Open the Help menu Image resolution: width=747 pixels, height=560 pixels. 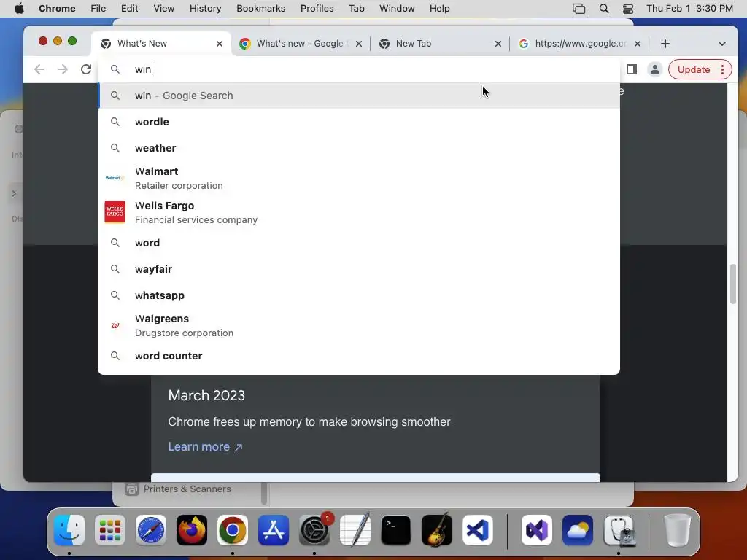439,9
